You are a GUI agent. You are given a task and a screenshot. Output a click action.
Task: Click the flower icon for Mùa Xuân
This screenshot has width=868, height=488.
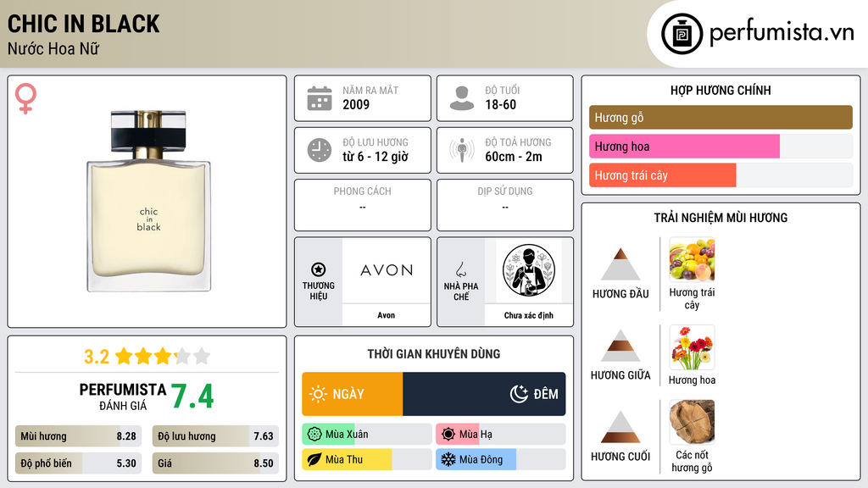(x=314, y=435)
